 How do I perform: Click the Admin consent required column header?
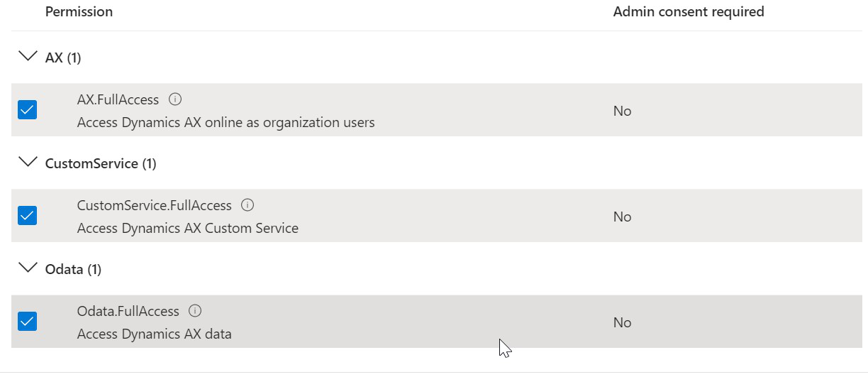(x=689, y=11)
